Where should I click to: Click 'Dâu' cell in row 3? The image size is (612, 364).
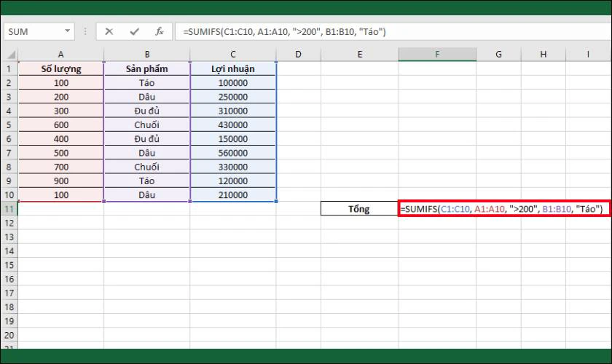pyautogui.click(x=146, y=97)
